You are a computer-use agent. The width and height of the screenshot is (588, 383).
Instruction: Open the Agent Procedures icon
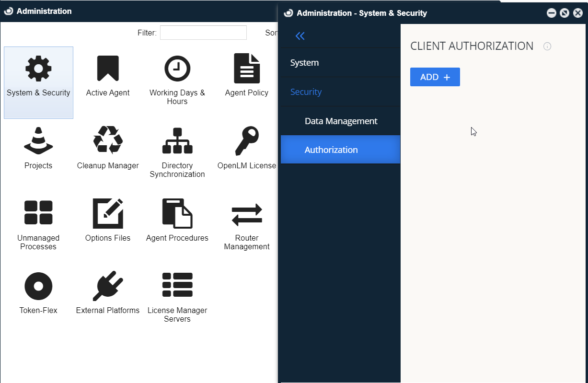[177, 213]
